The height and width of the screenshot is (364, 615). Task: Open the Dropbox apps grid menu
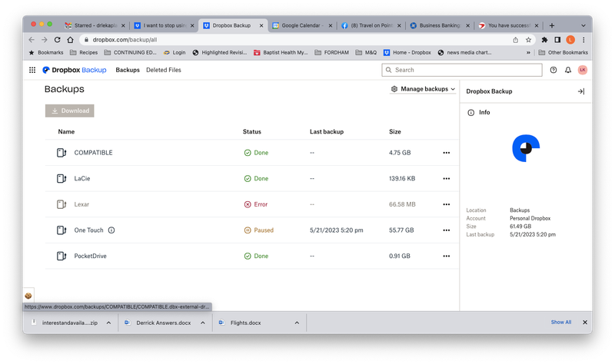pos(32,70)
